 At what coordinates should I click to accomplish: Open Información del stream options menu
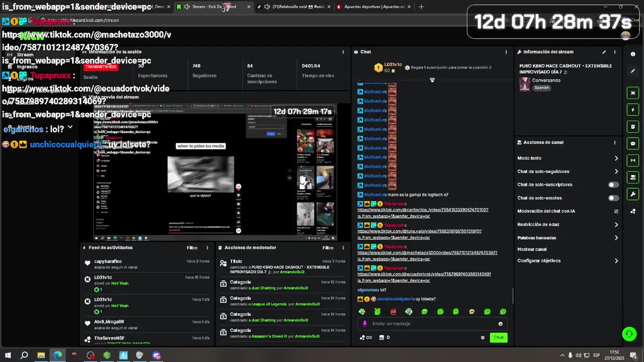click(x=615, y=52)
